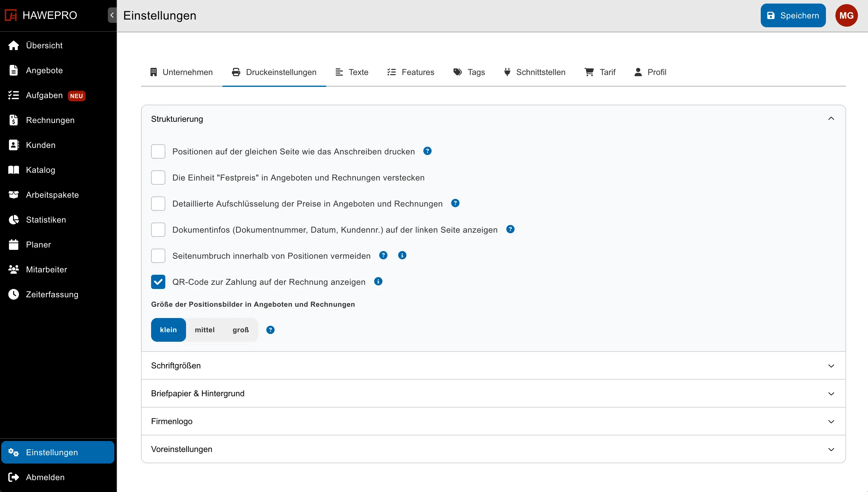Click the Planer calendar icon
This screenshot has width=868, height=492.
click(14, 244)
